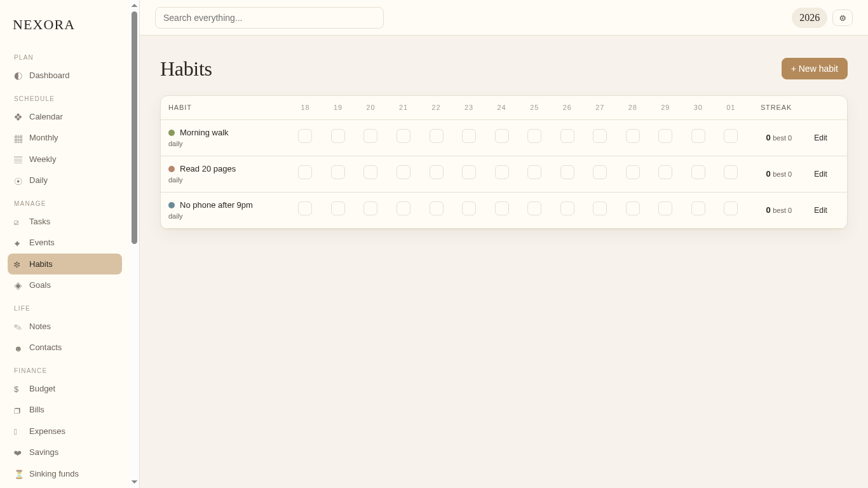868x488 pixels.
Task: Open Sinking funds
Action: coord(65,474)
